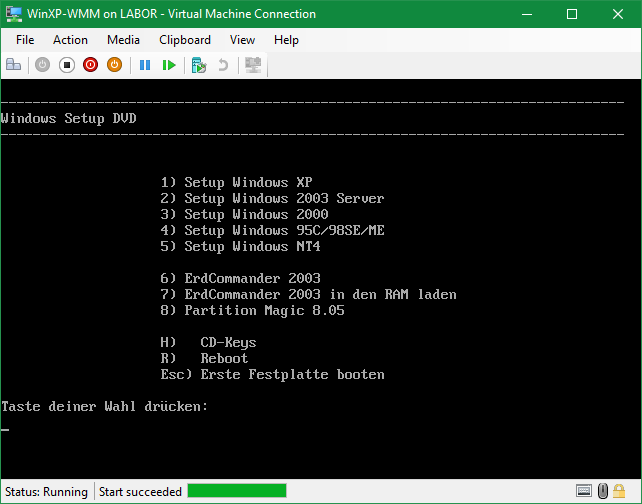Click the Enhanced Session monitor icon
The height and width of the screenshot is (504, 642).
point(252,65)
